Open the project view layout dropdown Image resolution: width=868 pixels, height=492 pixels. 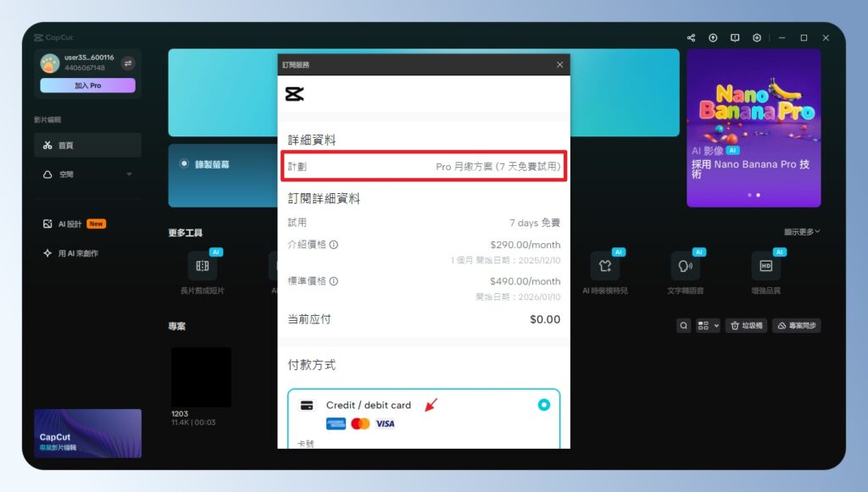[x=707, y=325]
